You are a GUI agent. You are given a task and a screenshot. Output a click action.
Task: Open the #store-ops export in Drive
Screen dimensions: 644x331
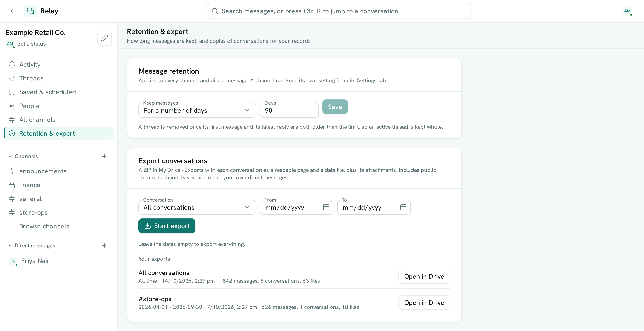coord(424,303)
